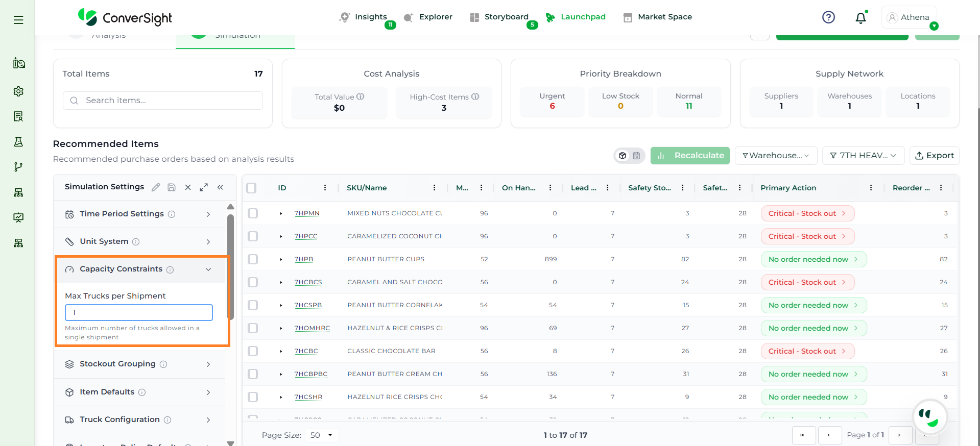The width and height of the screenshot is (980, 446).
Task: Click the hamburger menu icon
Action: point(18,20)
